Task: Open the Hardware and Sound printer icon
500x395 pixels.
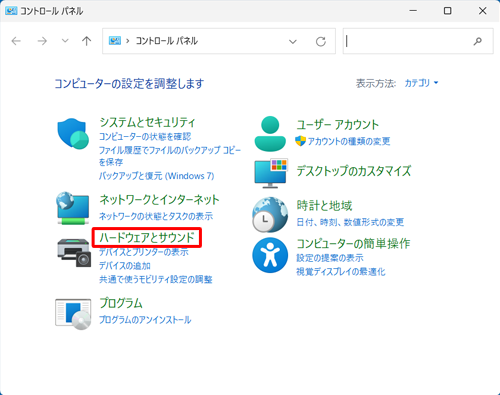Action: (74, 252)
